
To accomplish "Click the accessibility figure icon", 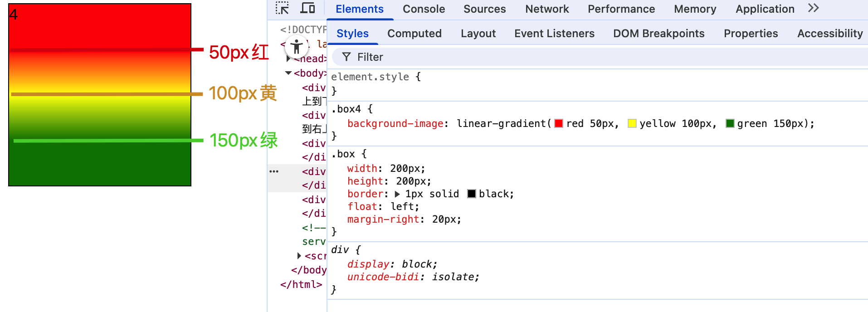I will pos(297,46).
